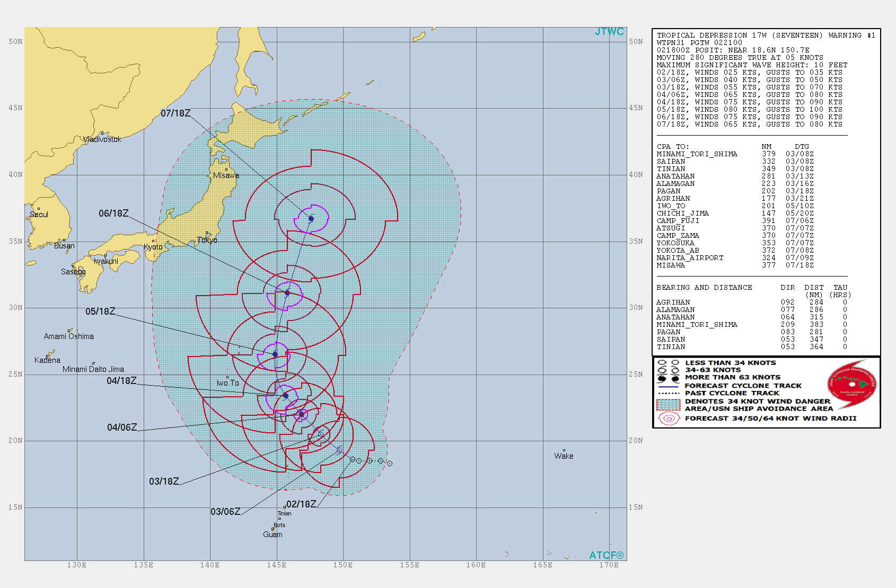Click the 'Less than 34 knots' legend symbols
The height and width of the screenshot is (588, 896).
[668, 363]
